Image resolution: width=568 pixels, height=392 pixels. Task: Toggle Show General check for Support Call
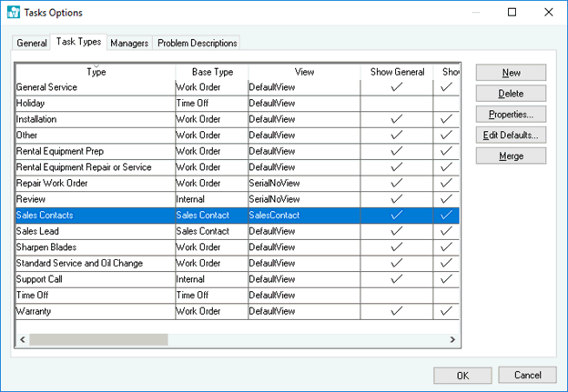(x=397, y=279)
